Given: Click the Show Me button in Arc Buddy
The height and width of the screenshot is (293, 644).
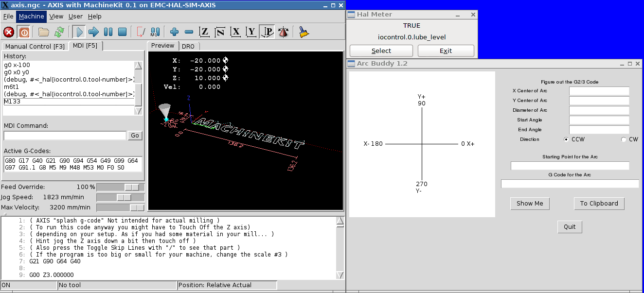Looking at the screenshot, I should [x=530, y=204].
